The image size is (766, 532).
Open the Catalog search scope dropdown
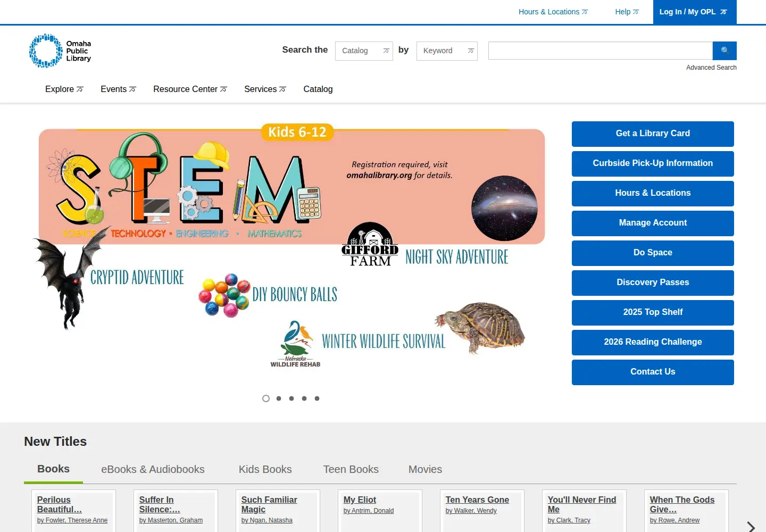[x=364, y=51]
